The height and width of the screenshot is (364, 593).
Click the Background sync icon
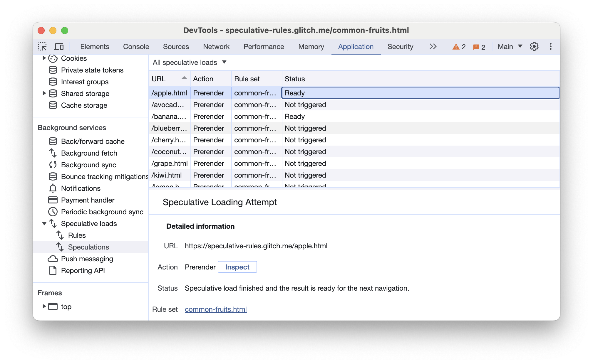[x=53, y=165]
